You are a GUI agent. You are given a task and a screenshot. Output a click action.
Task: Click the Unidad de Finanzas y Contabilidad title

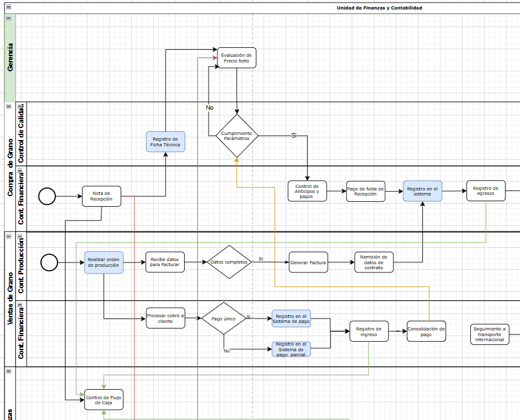[380, 8]
